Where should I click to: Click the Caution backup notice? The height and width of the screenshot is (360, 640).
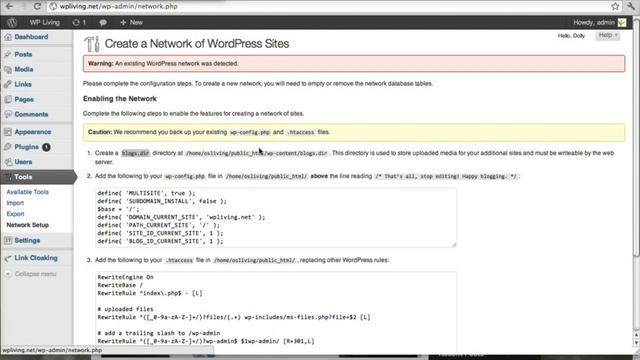[354, 132]
